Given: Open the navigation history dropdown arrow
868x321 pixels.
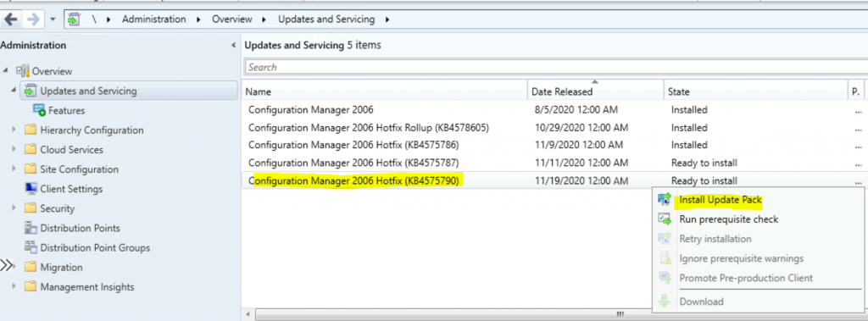Looking at the screenshot, I should 52,19.
